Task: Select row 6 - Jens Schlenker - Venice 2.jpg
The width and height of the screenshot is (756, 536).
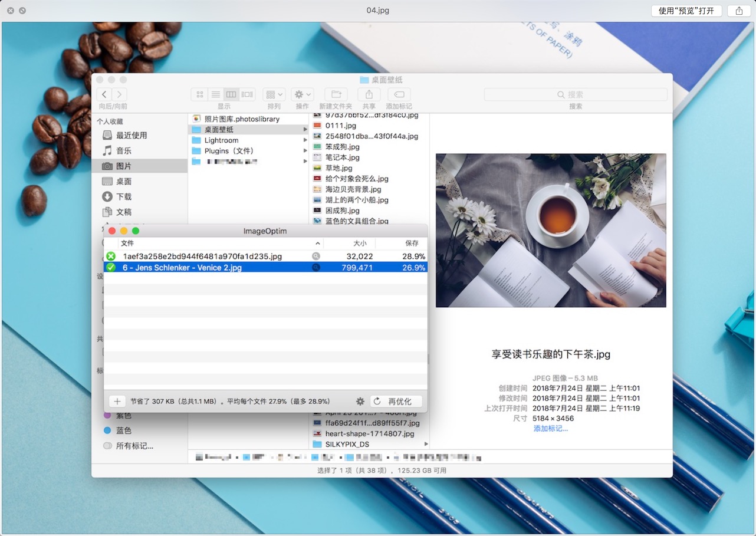Action: (265, 268)
